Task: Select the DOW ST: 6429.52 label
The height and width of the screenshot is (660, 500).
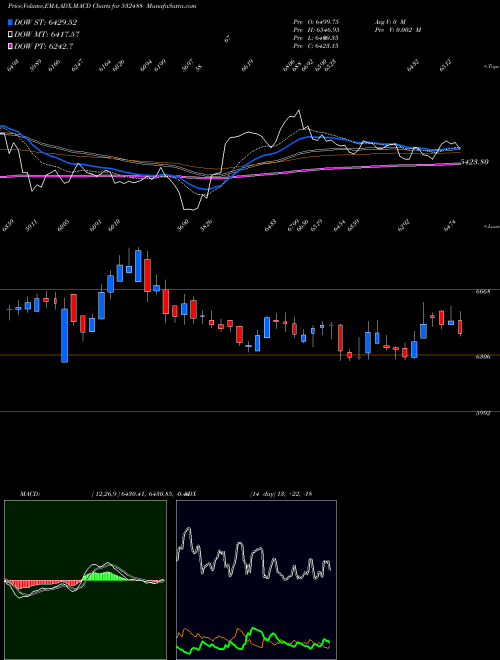Action: click(x=45, y=22)
